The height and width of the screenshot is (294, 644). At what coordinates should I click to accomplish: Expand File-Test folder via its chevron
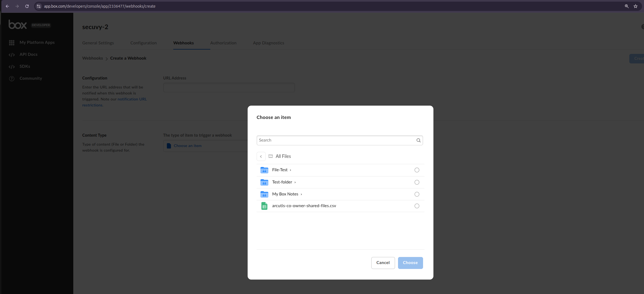pyautogui.click(x=291, y=170)
